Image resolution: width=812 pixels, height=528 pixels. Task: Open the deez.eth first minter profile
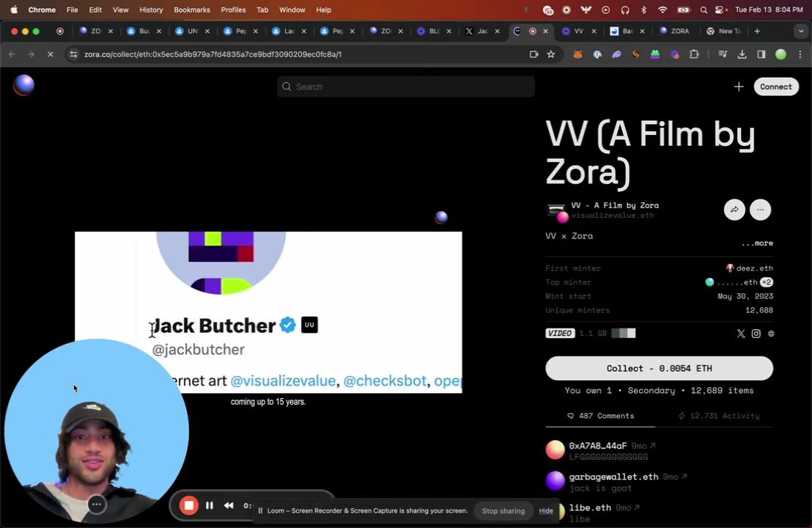(749, 268)
